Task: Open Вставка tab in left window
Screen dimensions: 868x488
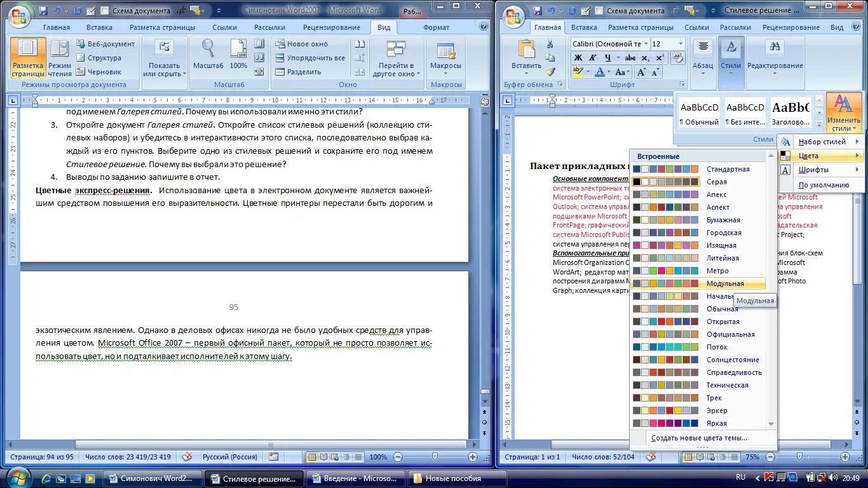Action: [x=99, y=27]
